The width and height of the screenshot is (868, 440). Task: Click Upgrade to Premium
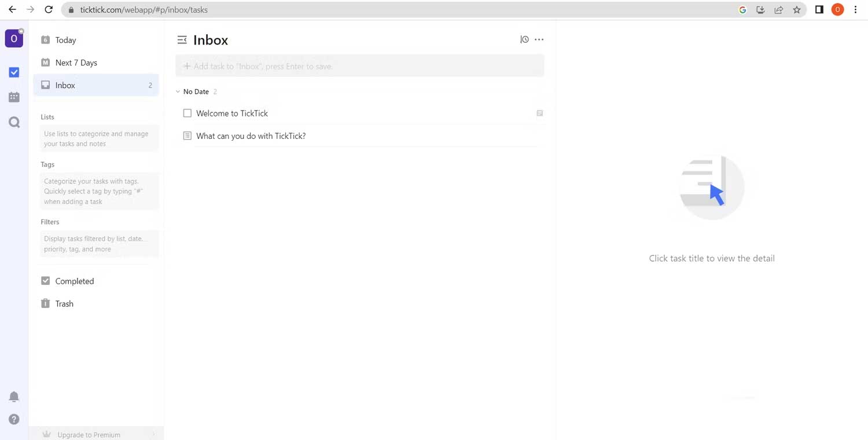[89, 435]
